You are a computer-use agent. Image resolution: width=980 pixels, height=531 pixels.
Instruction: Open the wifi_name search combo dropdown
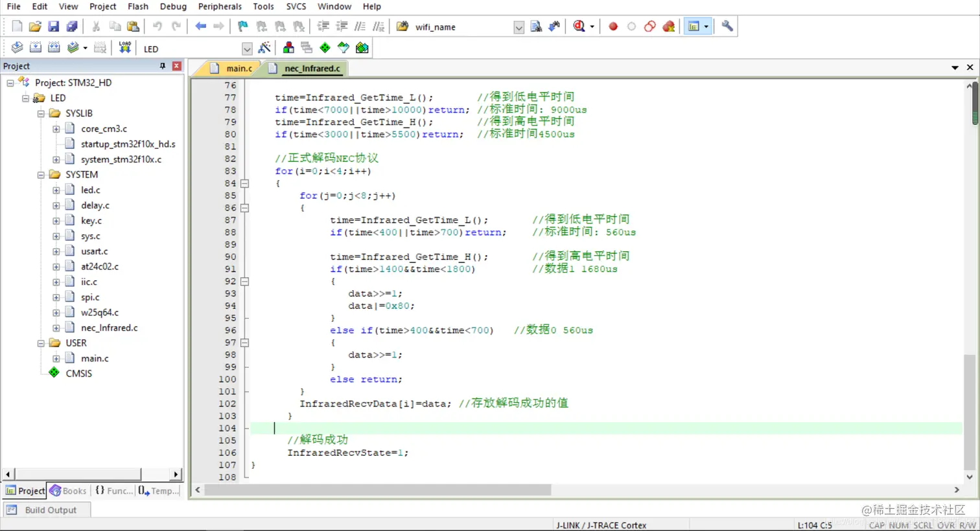[519, 27]
